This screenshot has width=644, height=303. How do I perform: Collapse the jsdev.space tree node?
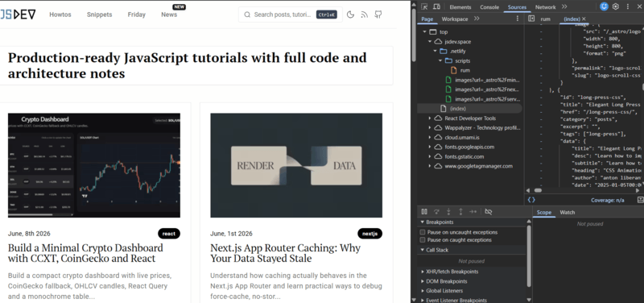430,42
